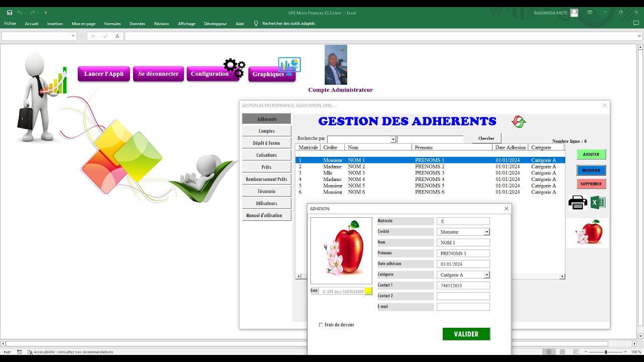Click the macro recording icon in status bar
This screenshot has height=362, width=644.
click(x=20, y=352)
